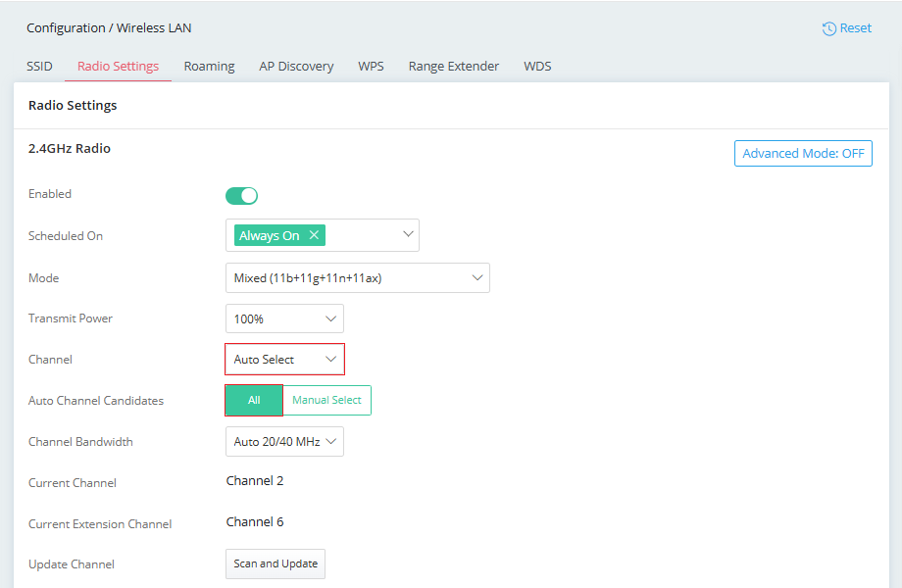
Task: Choose Manual Select for channel candidates
Action: tap(326, 400)
